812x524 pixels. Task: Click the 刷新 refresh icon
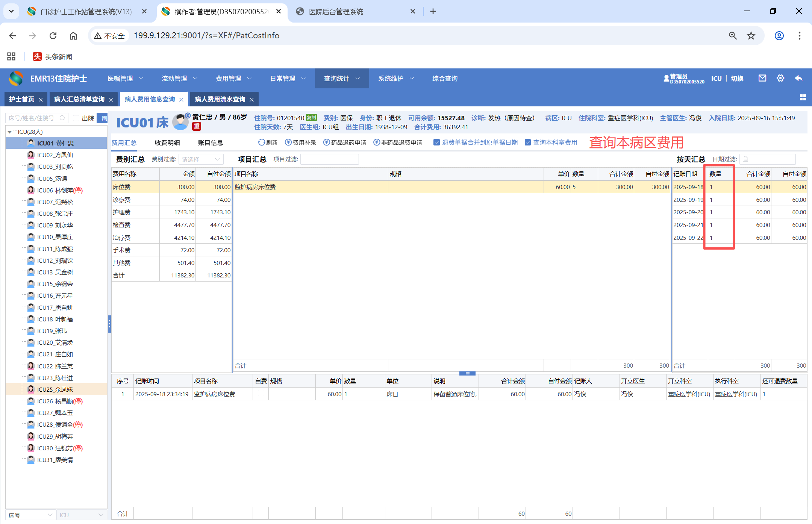pos(261,142)
